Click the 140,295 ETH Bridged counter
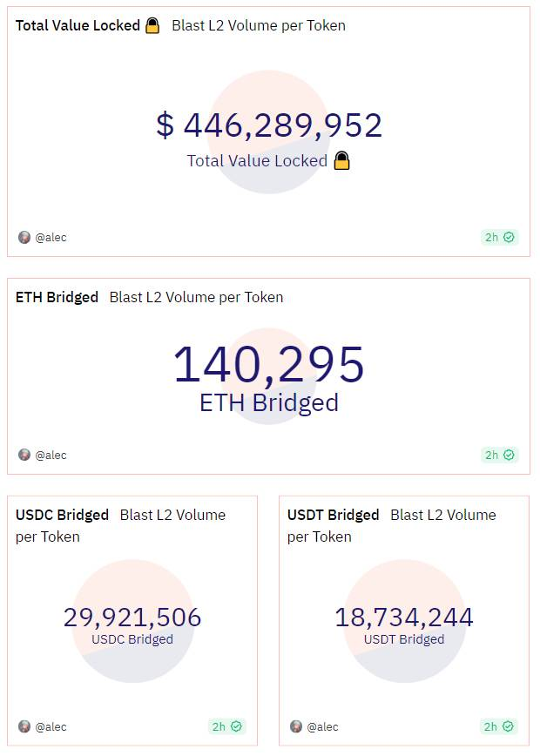 point(268,365)
